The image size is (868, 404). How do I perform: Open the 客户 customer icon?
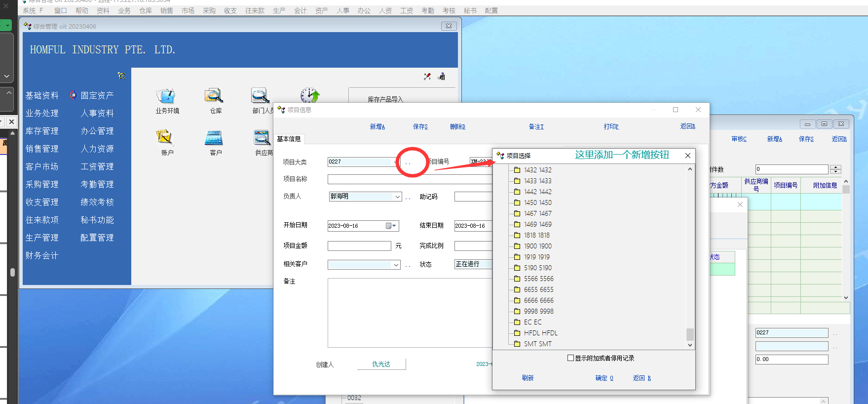click(214, 138)
